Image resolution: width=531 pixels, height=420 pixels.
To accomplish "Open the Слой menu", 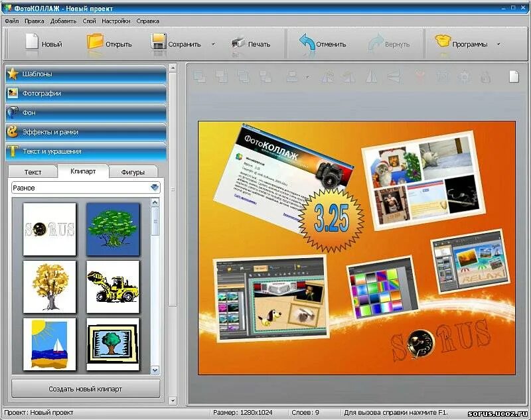I will coord(89,21).
